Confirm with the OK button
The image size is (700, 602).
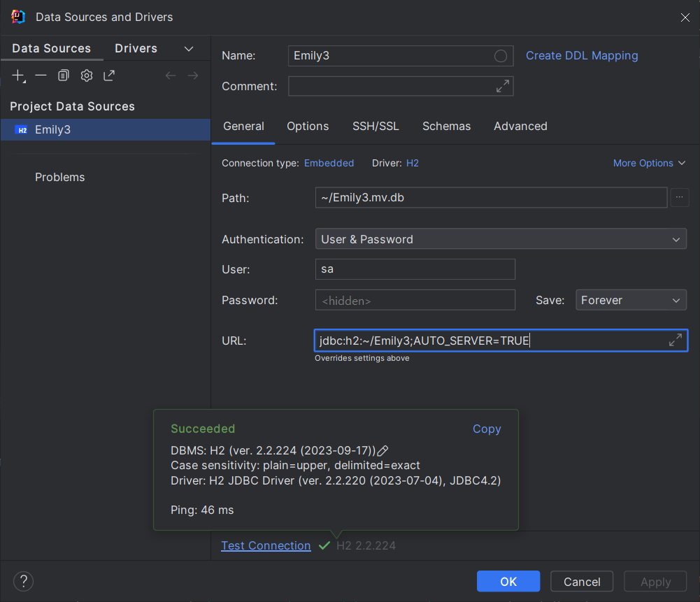tap(508, 581)
